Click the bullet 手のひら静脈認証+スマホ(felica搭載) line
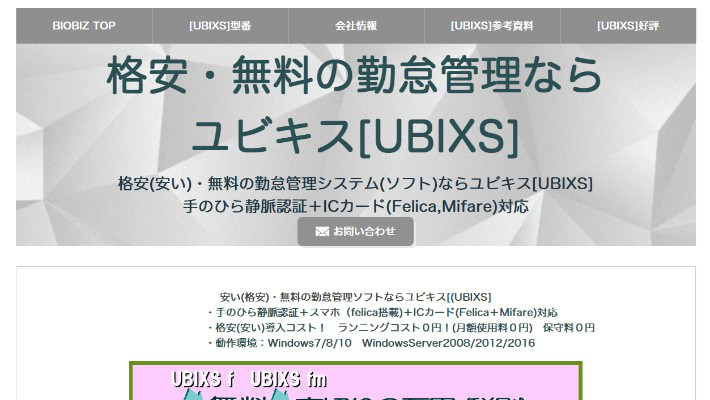This screenshot has width=710, height=400. [x=383, y=313]
